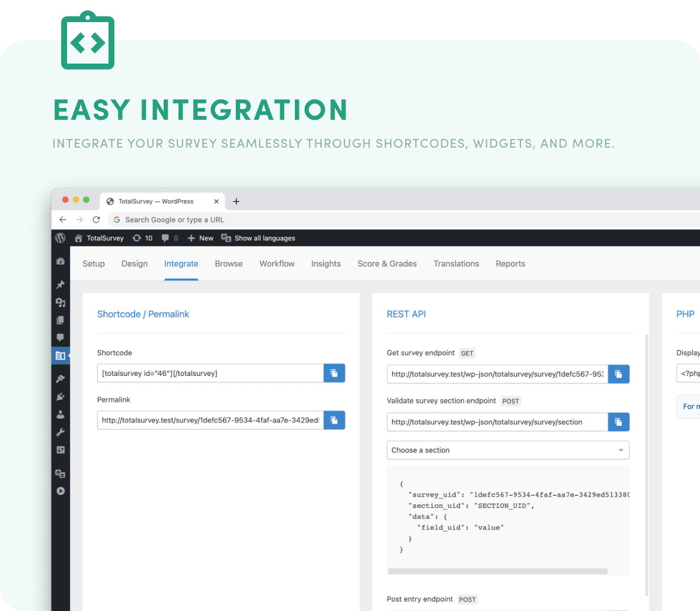Click the POST badge beside Post entry endpoint
Screen dimensions: 700x611
point(468,600)
